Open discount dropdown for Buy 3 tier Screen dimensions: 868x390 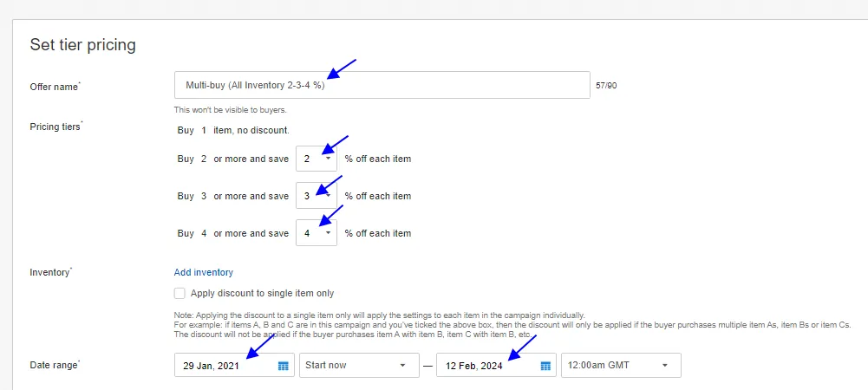(317, 196)
